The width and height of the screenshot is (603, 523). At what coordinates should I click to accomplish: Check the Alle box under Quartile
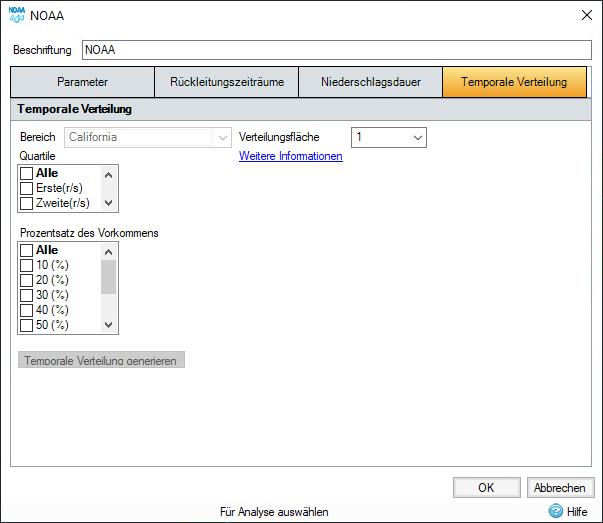[x=27, y=173]
